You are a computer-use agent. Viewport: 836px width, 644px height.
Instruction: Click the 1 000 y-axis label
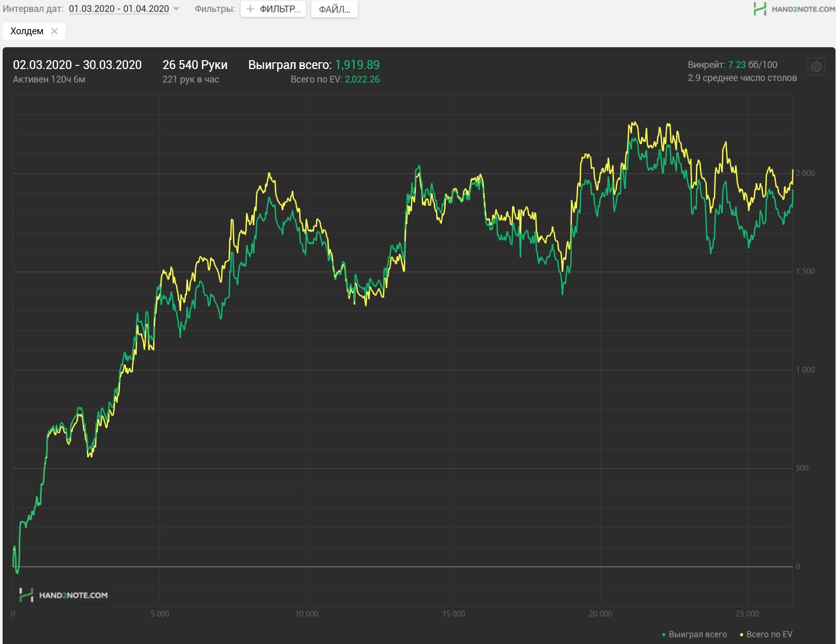pos(805,370)
